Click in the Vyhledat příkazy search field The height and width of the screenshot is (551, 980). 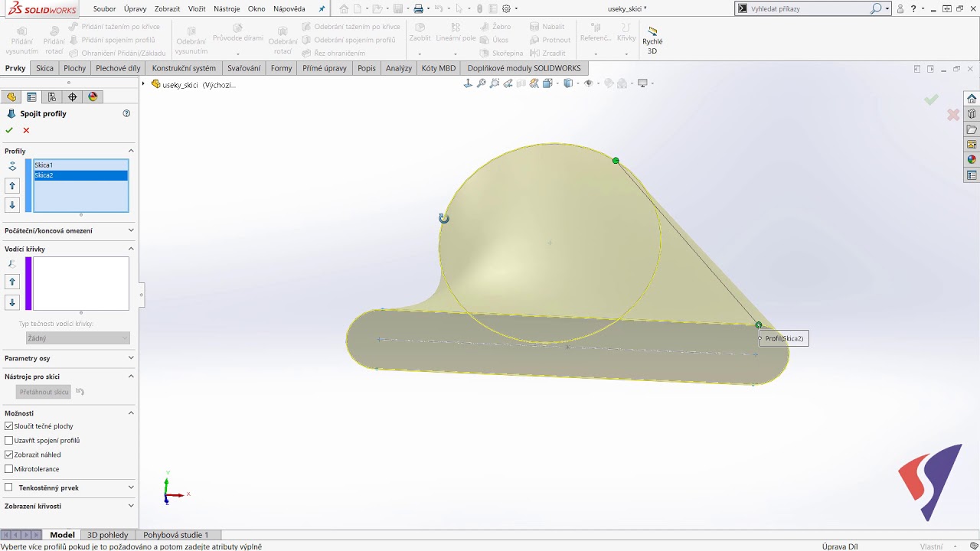coord(810,9)
